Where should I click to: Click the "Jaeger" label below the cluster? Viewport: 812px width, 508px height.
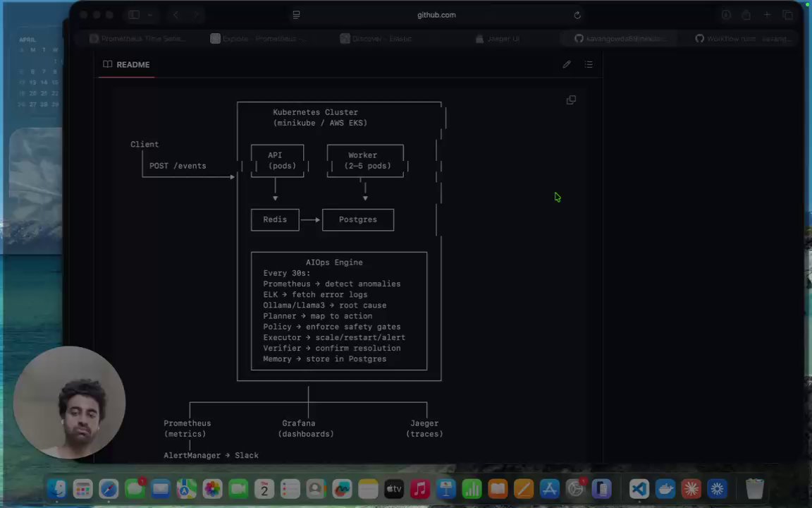pos(424,423)
